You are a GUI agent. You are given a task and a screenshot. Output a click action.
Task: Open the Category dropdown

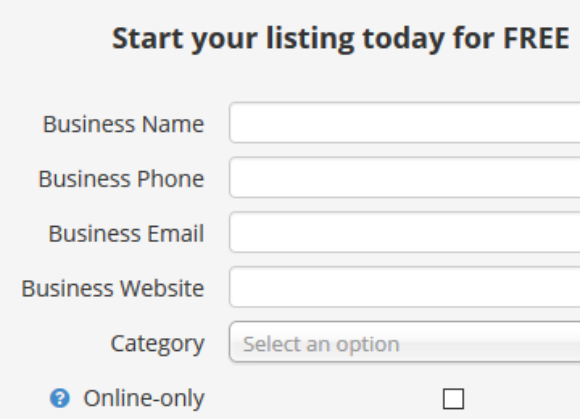pos(405,342)
